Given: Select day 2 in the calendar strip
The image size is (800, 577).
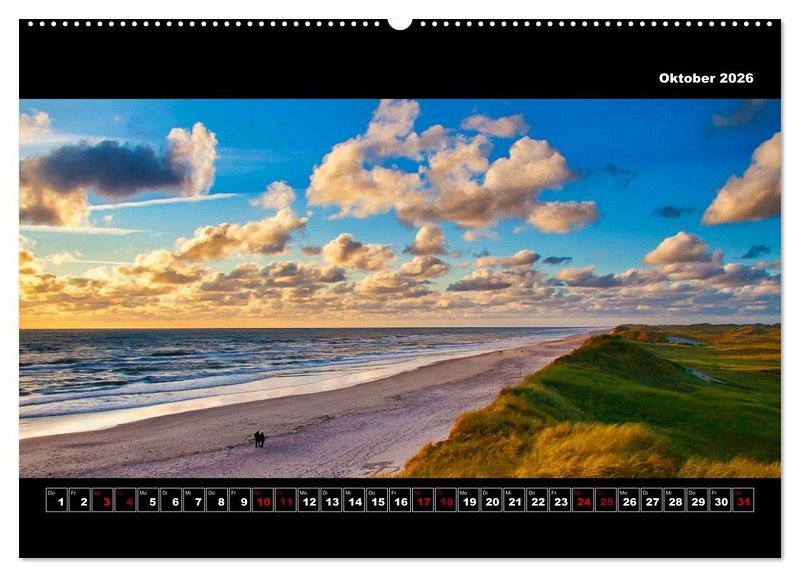Looking at the screenshot, I should tap(80, 500).
